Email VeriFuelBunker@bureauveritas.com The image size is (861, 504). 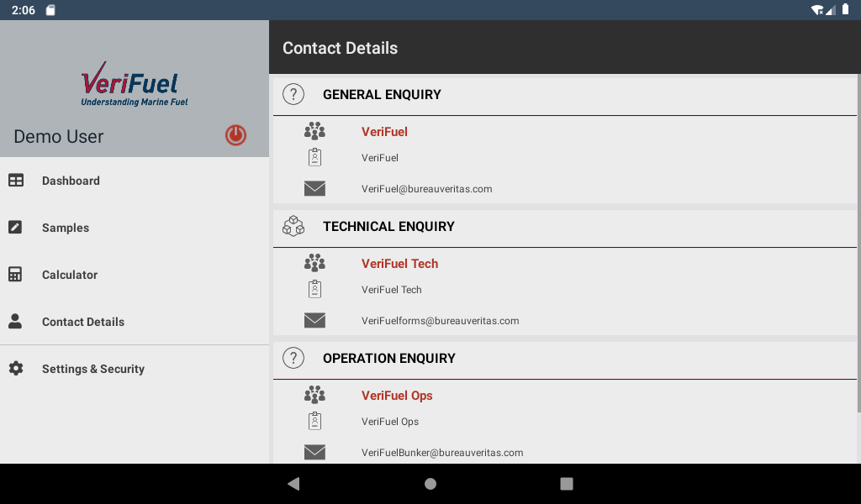point(442,453)
